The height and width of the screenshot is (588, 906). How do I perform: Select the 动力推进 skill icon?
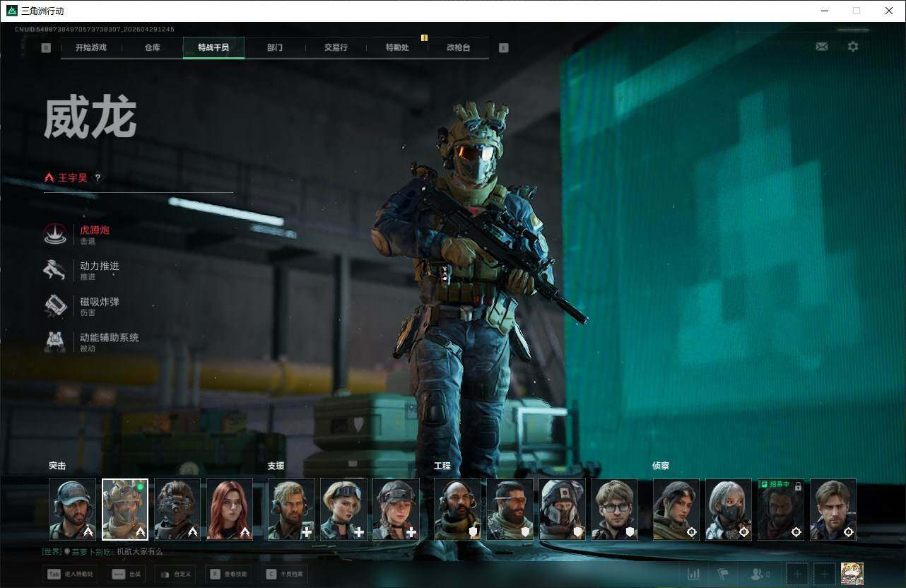(x=55, y=270)
